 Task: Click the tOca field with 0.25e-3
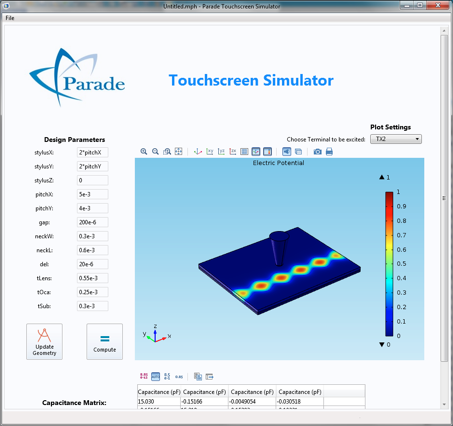pos(93,292)
